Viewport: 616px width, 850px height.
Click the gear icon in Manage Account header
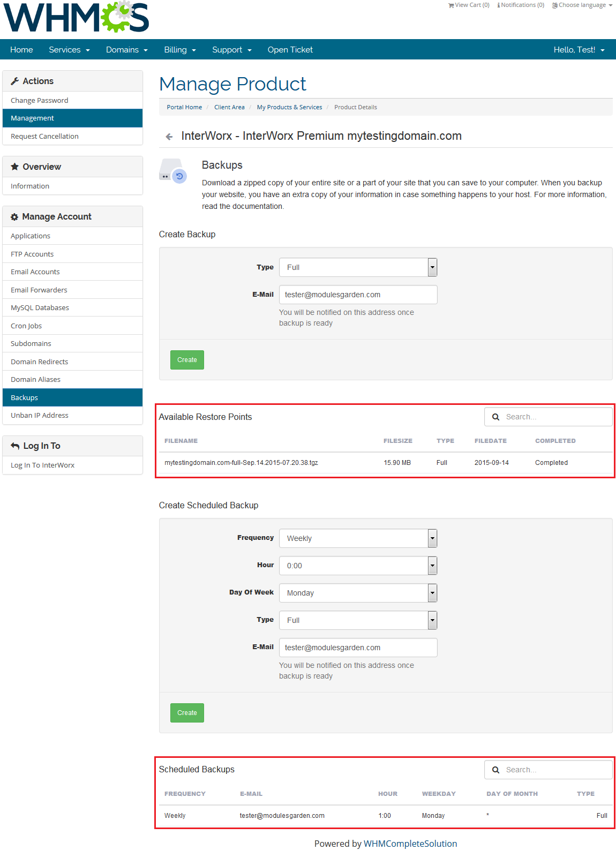14,217
